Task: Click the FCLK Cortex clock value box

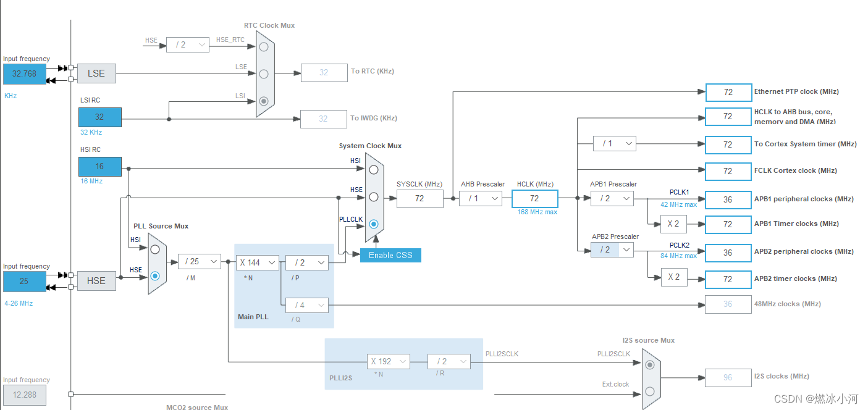Action: [x=728, y=171]
